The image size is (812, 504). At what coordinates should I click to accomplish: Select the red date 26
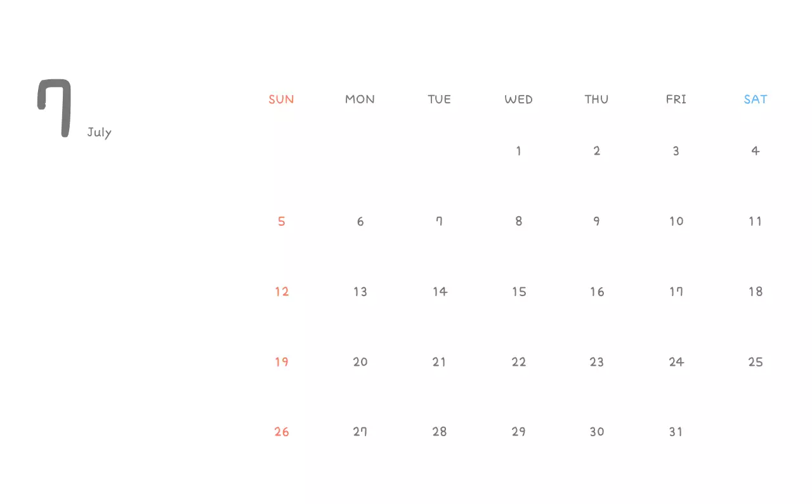(282, 432)
